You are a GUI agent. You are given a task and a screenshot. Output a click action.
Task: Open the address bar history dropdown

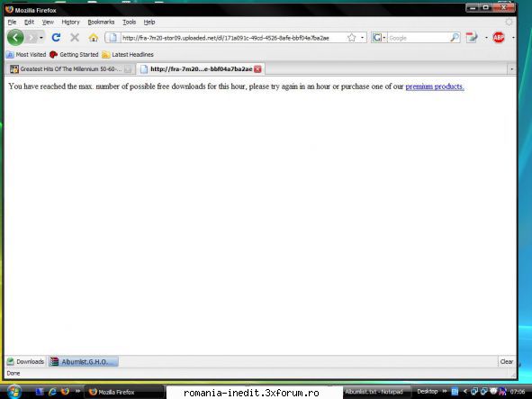[x=362, y=38]
